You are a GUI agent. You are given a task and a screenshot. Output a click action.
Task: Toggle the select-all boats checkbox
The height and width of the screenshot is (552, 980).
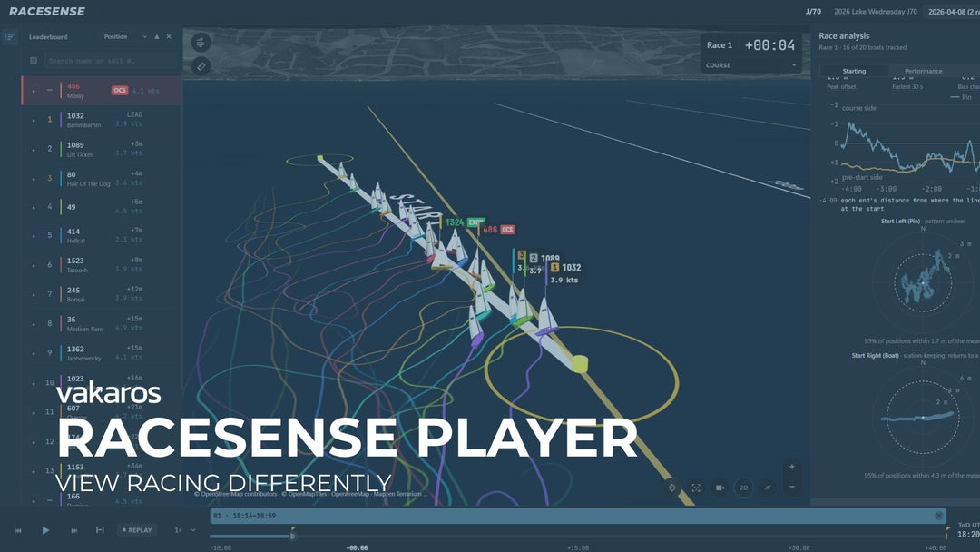[34, 61]
